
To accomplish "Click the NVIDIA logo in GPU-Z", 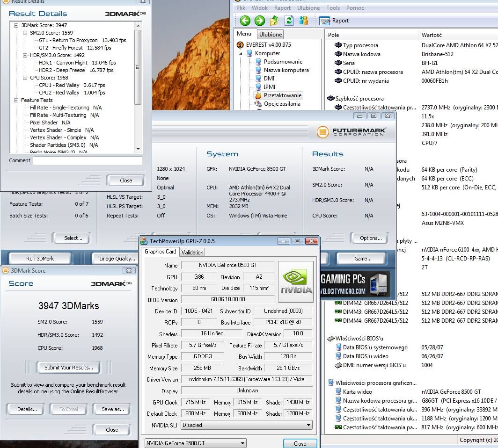I will pyautogui.click(x=296, y=282).
